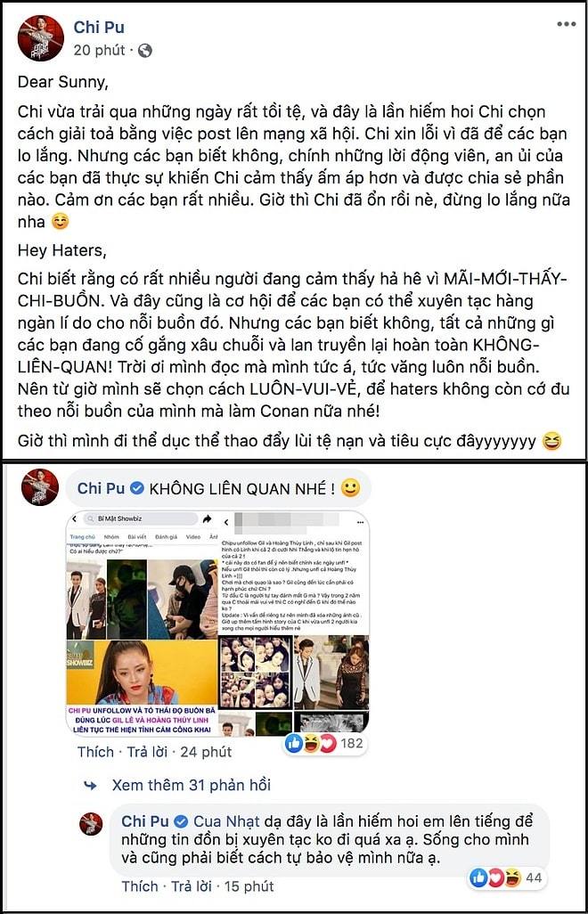Screen dimensions: 588x914
Task: Click Chi Pu avatar on the reply comment
Action: 91,824
